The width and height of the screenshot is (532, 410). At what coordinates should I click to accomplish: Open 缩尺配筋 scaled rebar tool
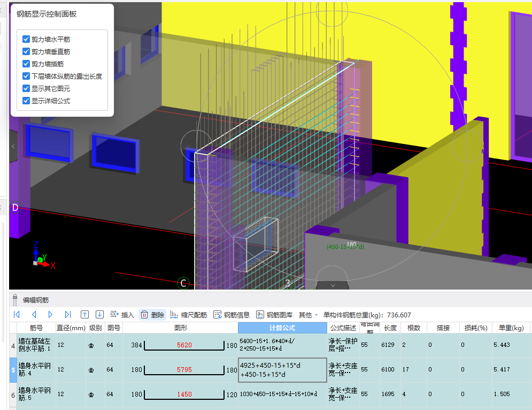coord(188,315)
